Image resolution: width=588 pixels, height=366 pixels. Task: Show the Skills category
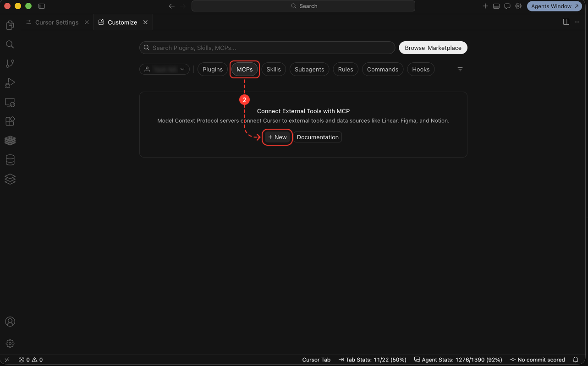click(274, 69)
